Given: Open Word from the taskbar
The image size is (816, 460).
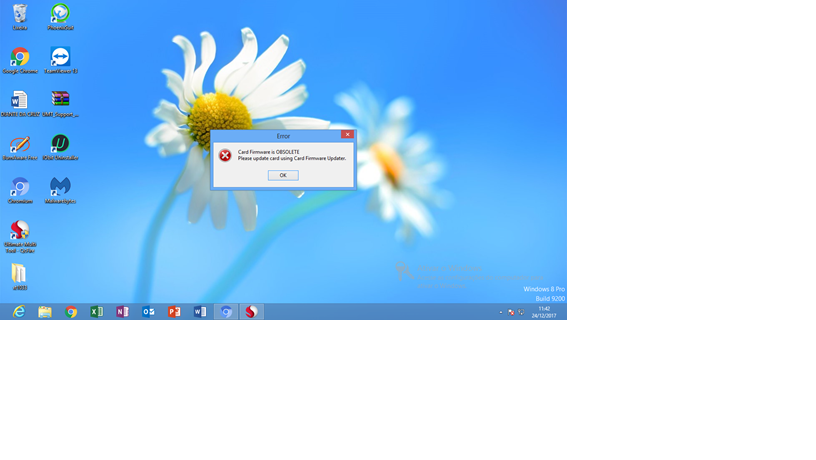Looking at the screenshot, I should pyautogui.click(x=200, y=312).
